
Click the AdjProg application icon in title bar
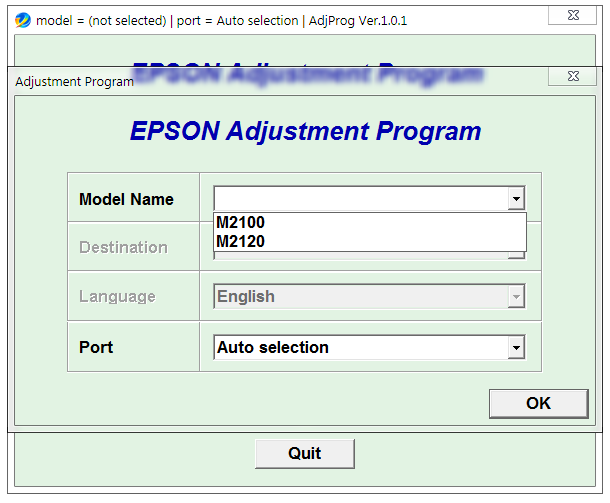pos(23,20)
